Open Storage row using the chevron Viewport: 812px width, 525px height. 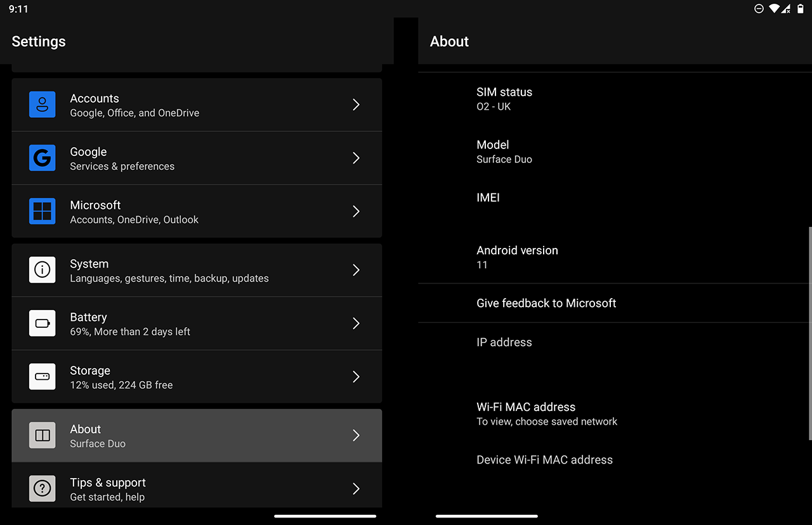coord(356,377)
